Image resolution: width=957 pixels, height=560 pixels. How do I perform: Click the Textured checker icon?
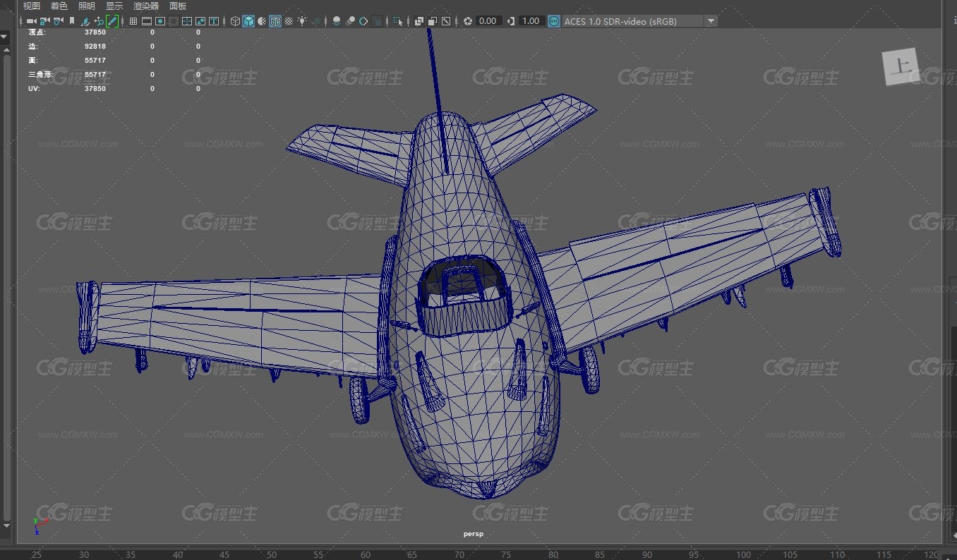click(289, 21)
